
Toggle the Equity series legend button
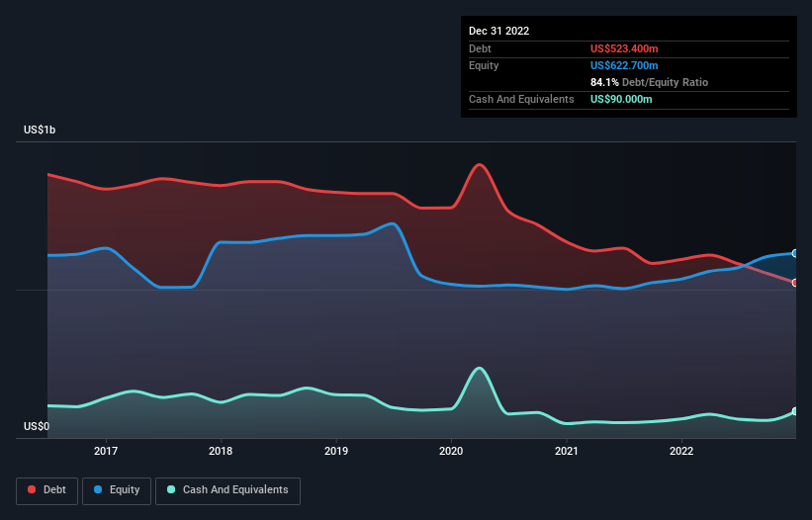(117, 490)
